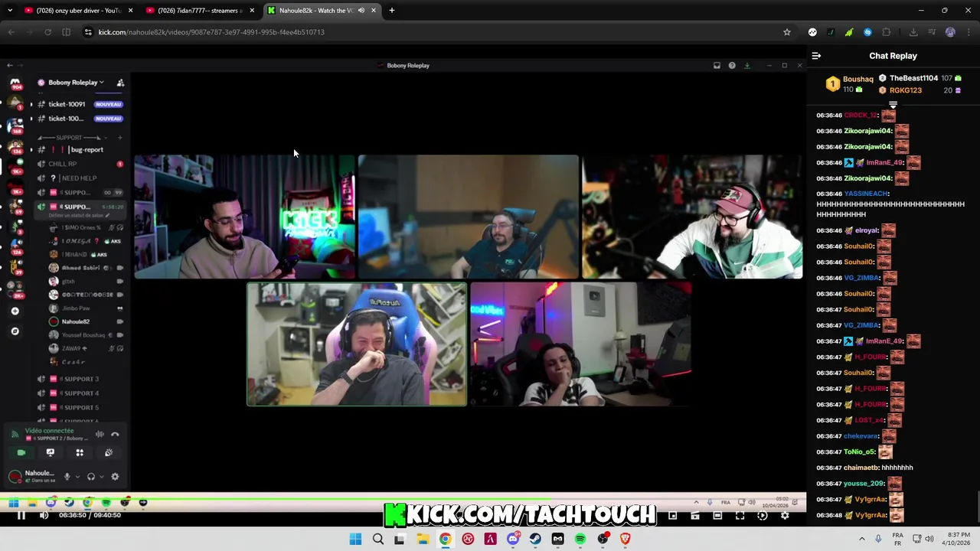Select Nahoule82 in voice channel list
Viewport: 980px width, 551px height.
click(x=77, y=321)
